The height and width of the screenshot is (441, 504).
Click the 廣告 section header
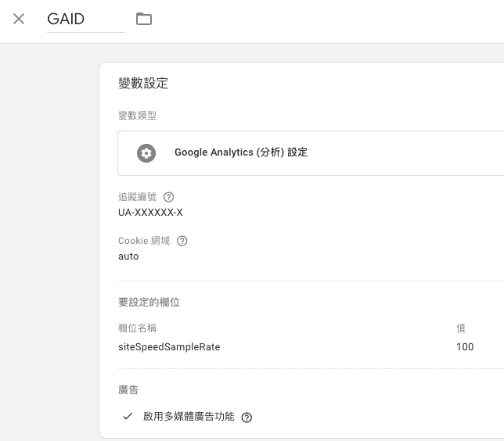click(x=128, y=389)
